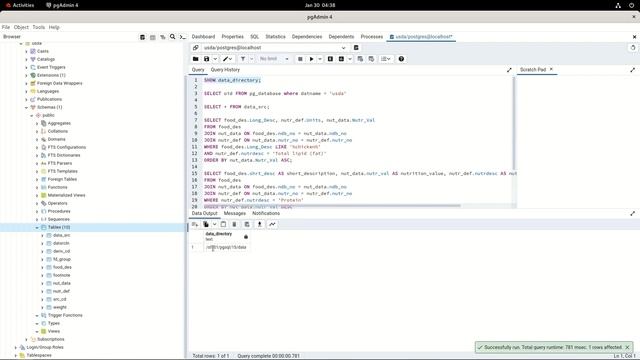
Task: Switch to the Query History tab
Action: pos(225,70)
